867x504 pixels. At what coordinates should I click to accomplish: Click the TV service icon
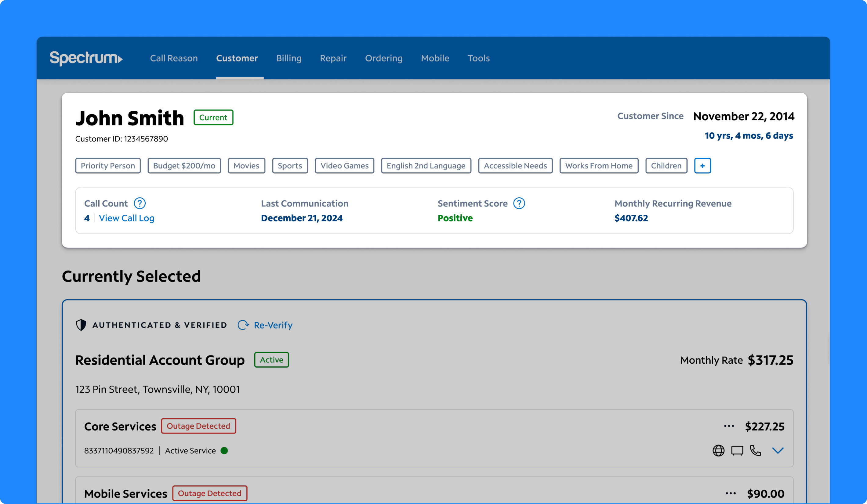coord(737,450)
